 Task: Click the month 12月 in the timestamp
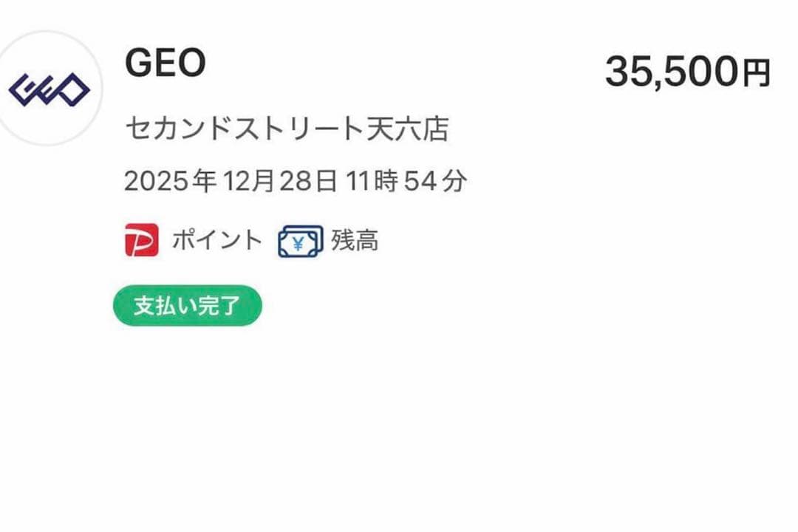click(x=248, y=180)
